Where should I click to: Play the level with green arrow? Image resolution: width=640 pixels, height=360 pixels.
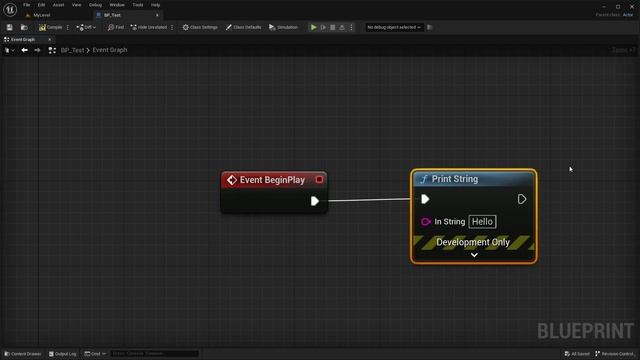click(313, 27)
